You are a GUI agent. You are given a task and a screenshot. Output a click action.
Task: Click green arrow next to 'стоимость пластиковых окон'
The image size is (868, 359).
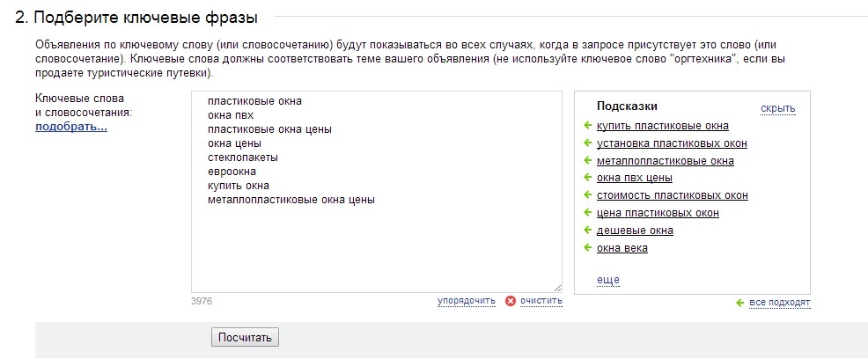[588, 195]
